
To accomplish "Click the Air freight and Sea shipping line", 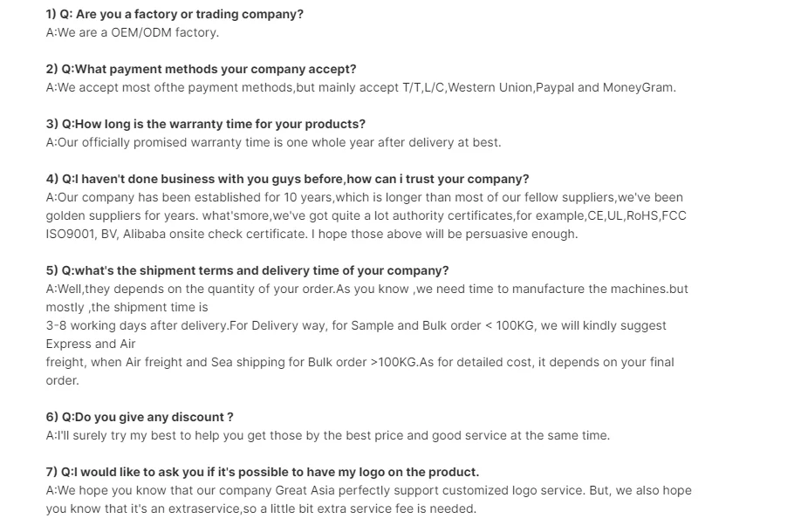I will (x=359, y=362).
